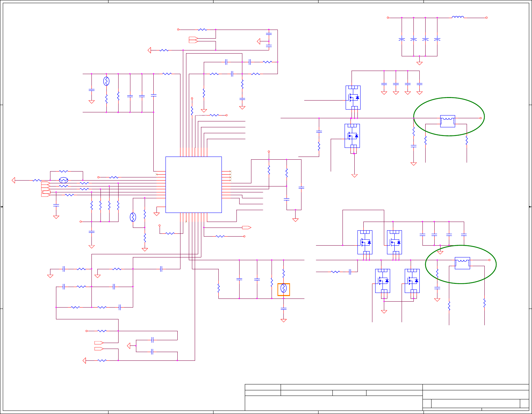Viewport: 532px width, 414px height.
Task: Select the large central IC chip block
Action: (x=193, y=185)
